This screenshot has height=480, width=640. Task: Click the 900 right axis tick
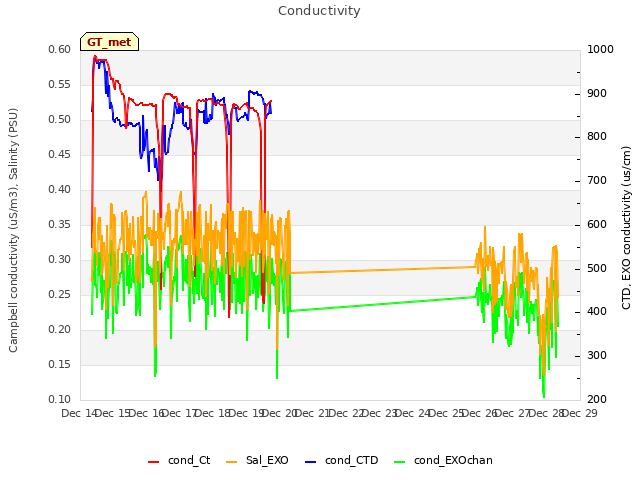point(597,93)
